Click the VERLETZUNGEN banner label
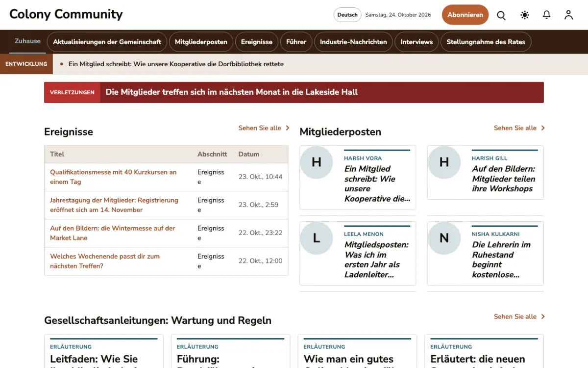The height and width of the screenshot is (368, 588). click(x=72, y=92)
